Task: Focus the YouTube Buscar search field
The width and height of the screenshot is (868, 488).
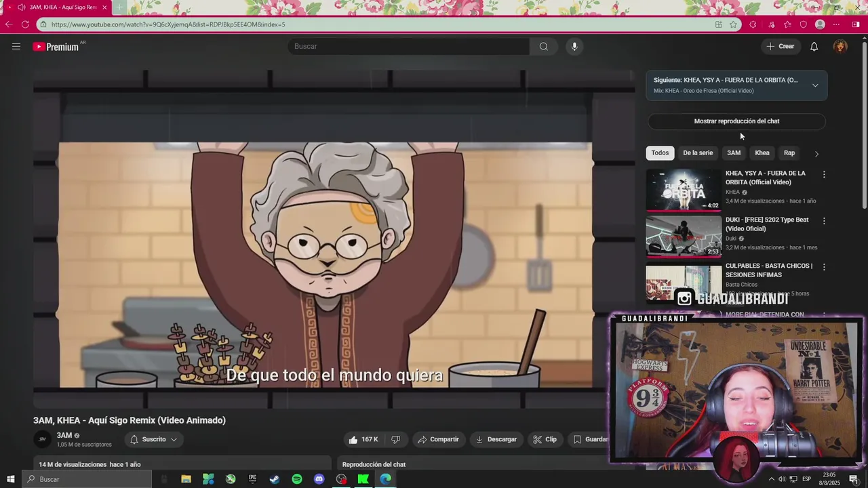Action: [409, 46]
